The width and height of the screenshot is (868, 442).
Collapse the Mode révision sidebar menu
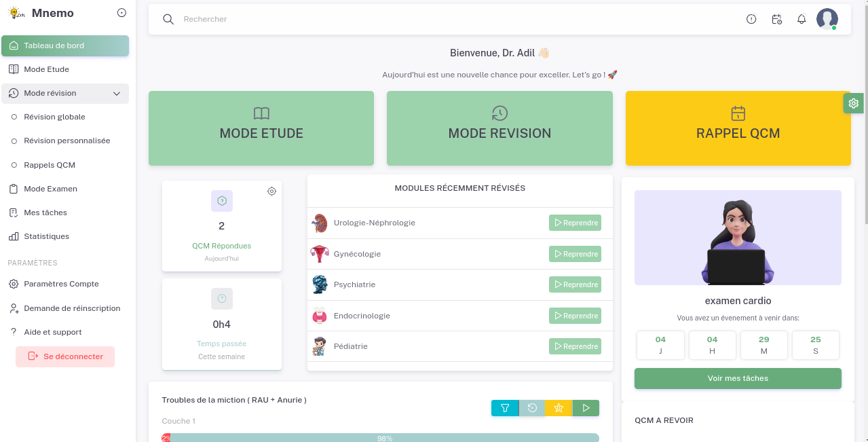tap(116, 94)
